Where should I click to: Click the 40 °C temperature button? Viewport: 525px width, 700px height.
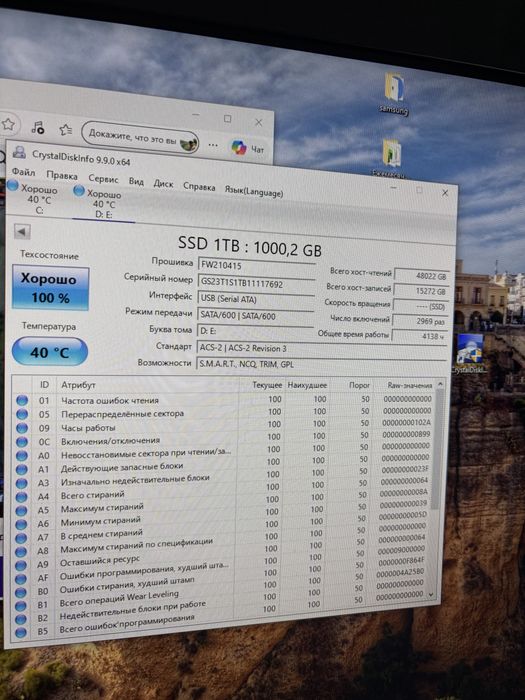(50, 352)
